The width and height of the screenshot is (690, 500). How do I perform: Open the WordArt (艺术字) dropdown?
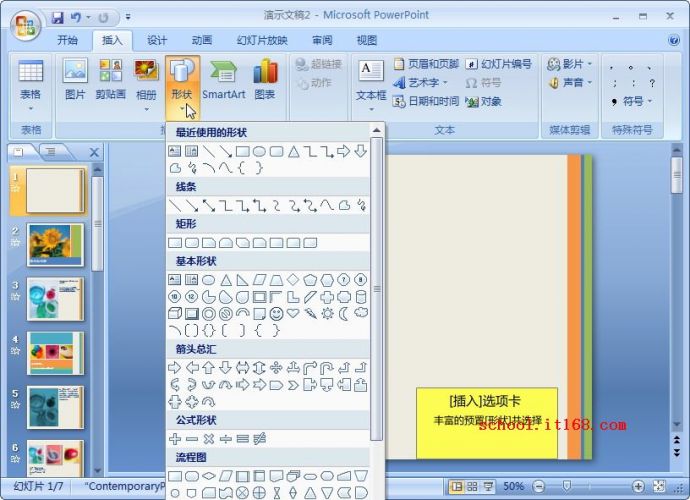pos(421,83)
